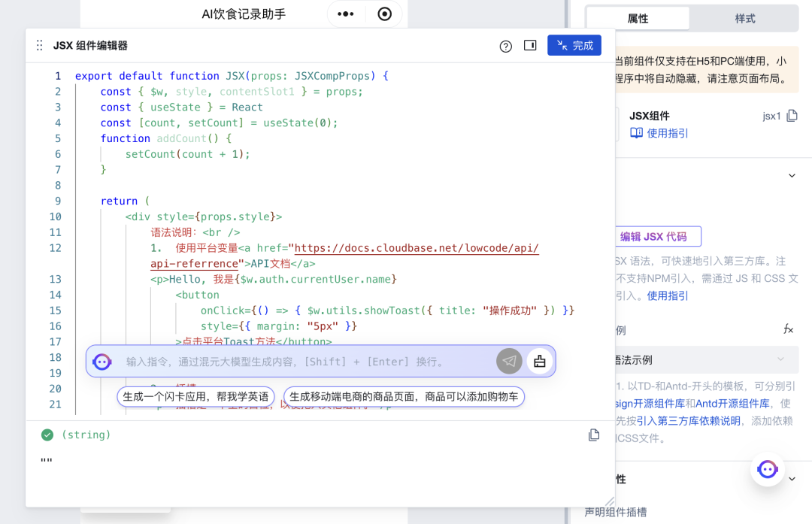812x524 pixels.
Task: Select suggestion 生成移动端电商的商品页面
Action: (x=404, y=397)
